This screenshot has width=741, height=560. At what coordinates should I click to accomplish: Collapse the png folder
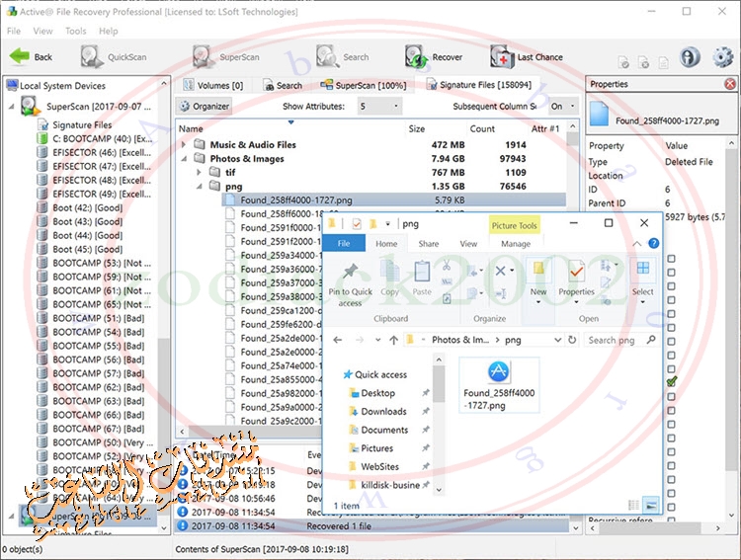(x=199, y=187)
